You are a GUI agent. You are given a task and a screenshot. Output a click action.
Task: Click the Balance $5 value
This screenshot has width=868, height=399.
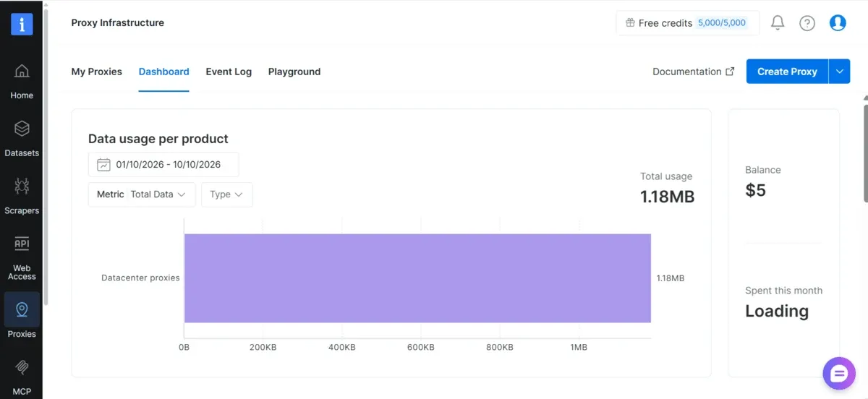tap(755, 191)
